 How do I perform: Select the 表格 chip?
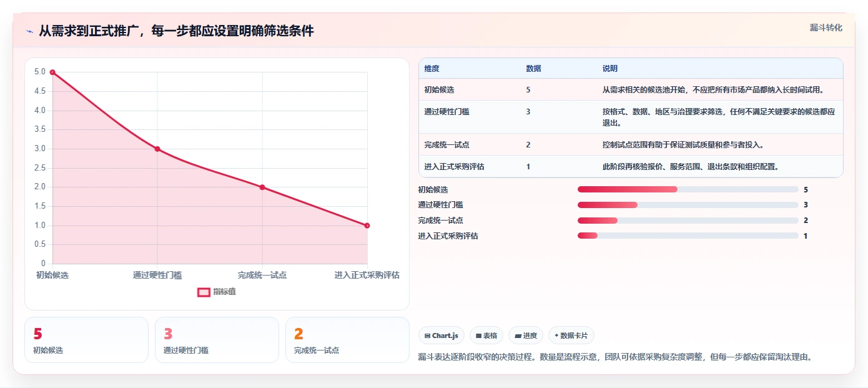click(x=486, y=336)
